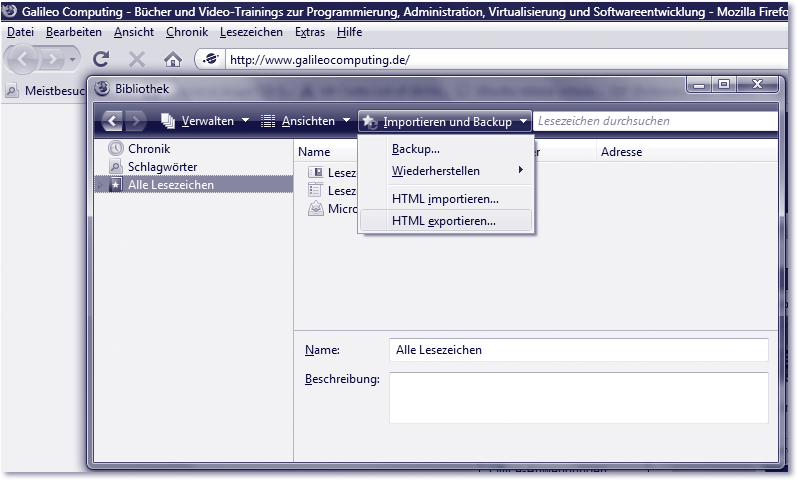Image resolution: width=797 pixels, height=480 pixels.
Task: Click the Beschreibung text area
Action: [x=578, y=398]
